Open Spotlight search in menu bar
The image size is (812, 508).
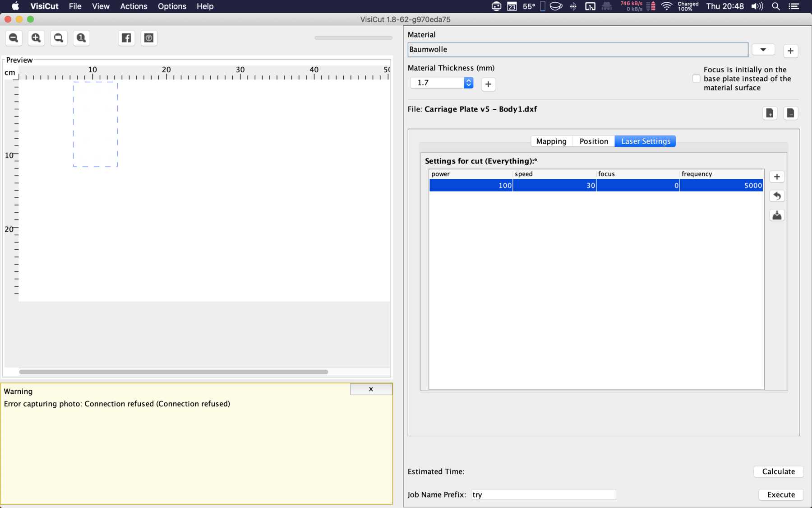coord(776,6)
